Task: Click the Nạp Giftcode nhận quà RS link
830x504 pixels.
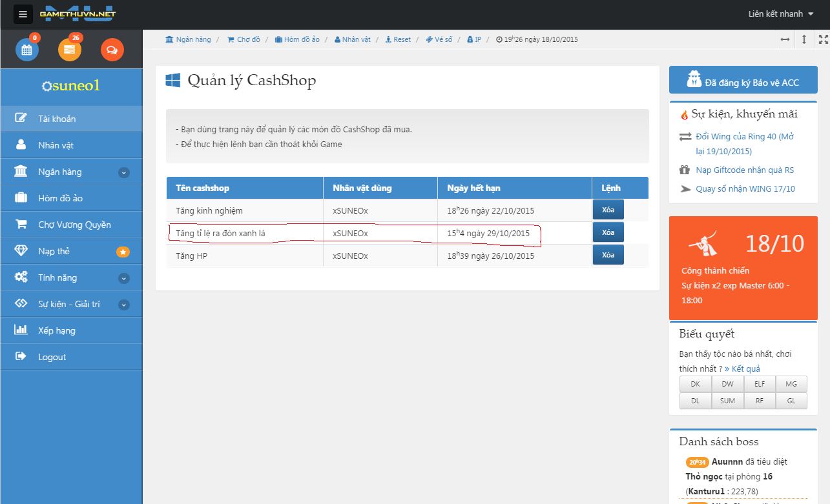Action: 745,170
